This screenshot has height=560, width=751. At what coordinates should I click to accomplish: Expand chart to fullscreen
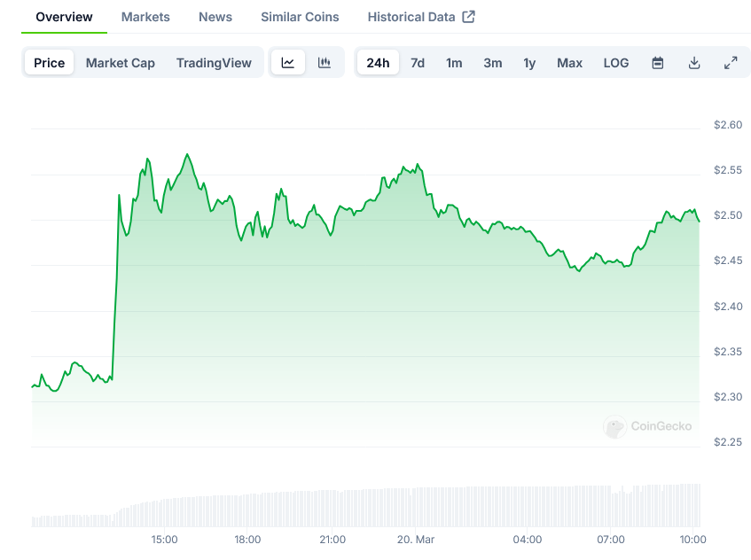pyautogui.click(x=731, y=63)
